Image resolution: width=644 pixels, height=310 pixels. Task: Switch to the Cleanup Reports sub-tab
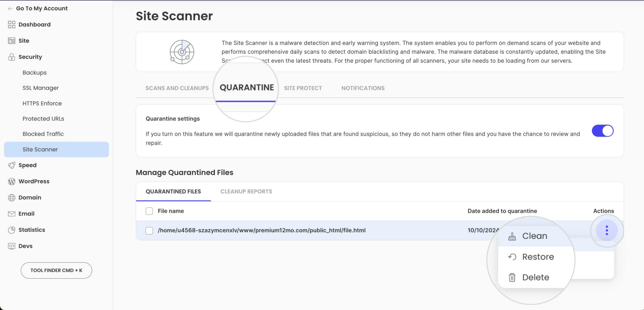(246, 191)
